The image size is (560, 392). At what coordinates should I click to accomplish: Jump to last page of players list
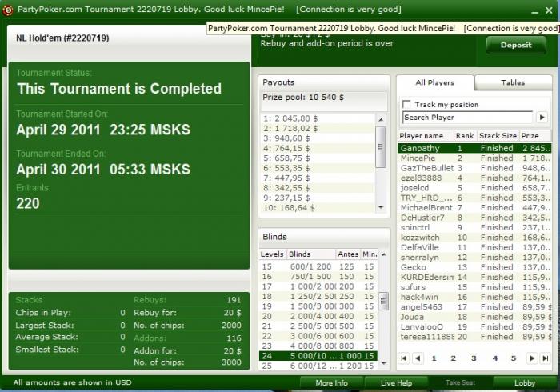point(546,358)
